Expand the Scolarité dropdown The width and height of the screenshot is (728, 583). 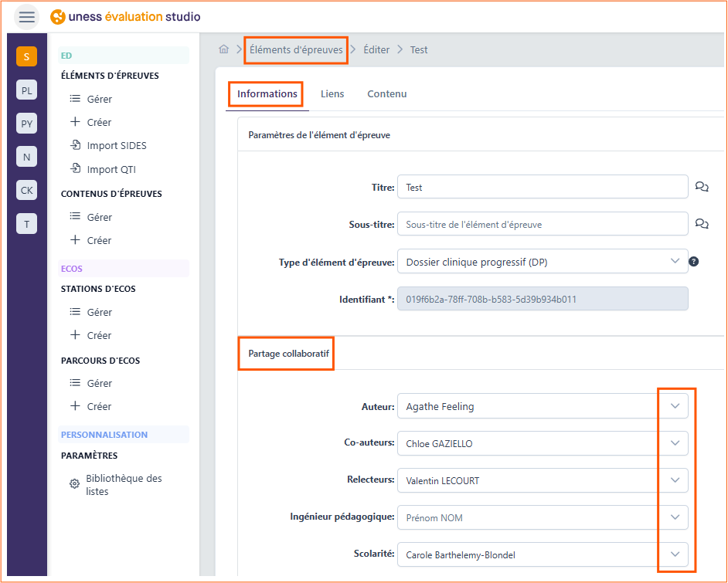[543, 554]
